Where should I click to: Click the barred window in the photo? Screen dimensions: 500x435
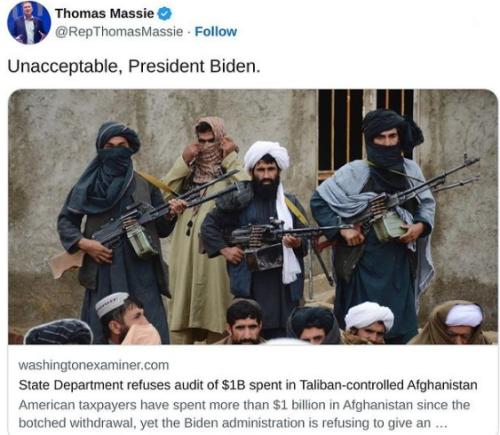click(366, 133)
